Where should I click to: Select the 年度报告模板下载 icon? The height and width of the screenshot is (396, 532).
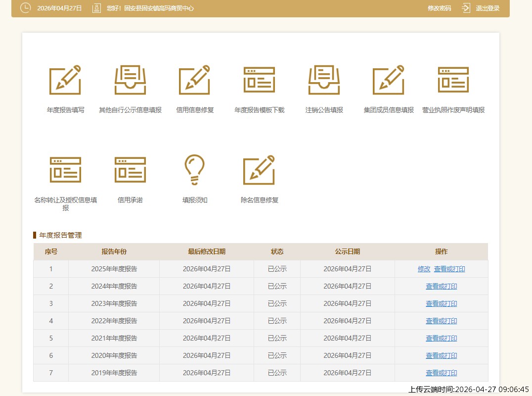point(259,80)
